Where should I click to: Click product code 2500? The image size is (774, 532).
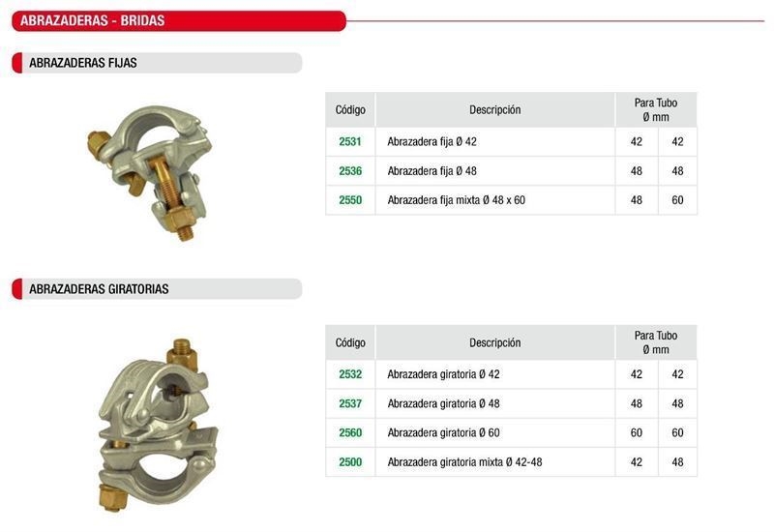pos(350,462)
